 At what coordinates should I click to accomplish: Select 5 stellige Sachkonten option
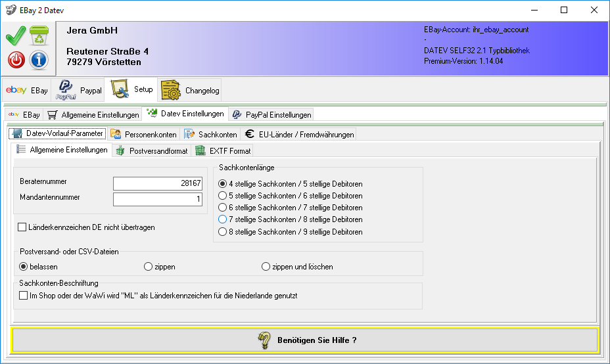pyautogui.click(x=222, y=196)
